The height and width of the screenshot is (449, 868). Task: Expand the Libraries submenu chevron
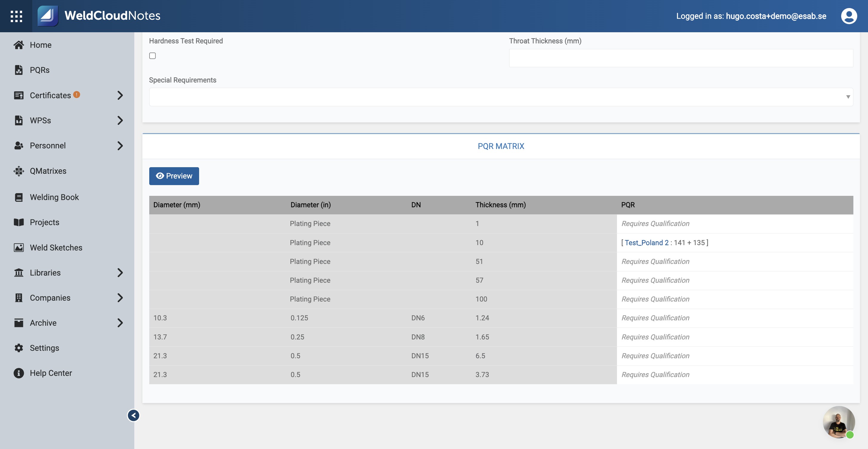(x=120, y=272)
